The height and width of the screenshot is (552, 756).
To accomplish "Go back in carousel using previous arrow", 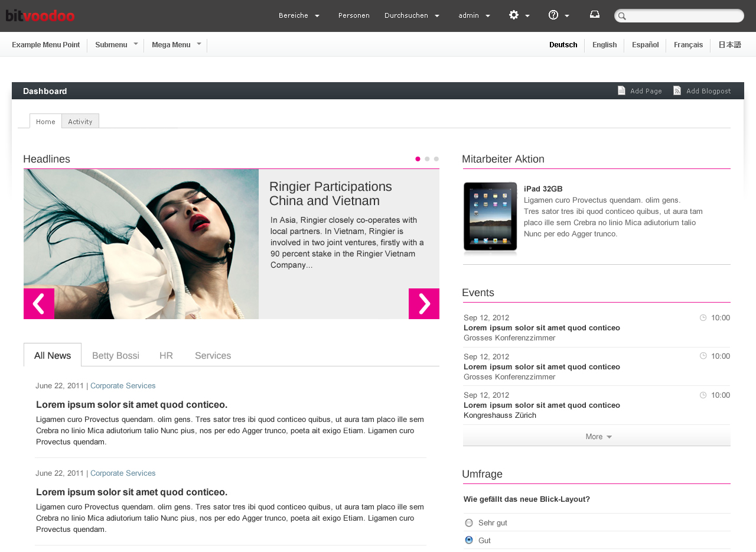I will tap(39, 303).
